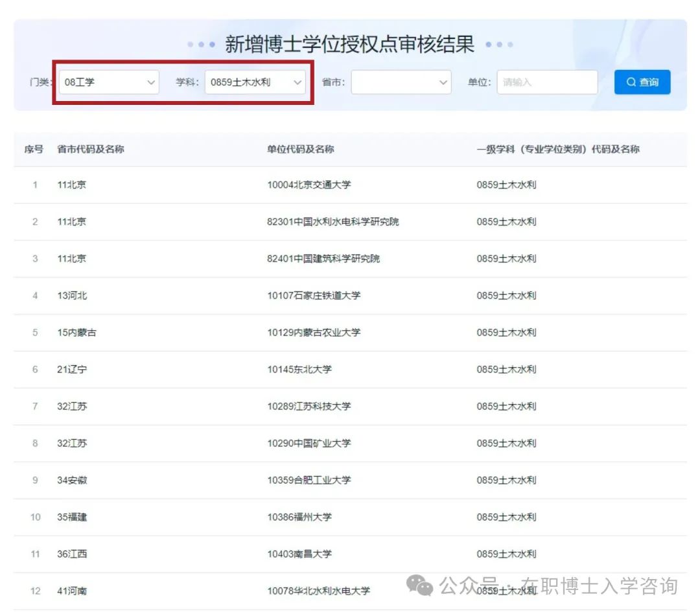
Task: Click the 10145东北大学 entry
Action: pyautogui.click(x=299, y=369)
